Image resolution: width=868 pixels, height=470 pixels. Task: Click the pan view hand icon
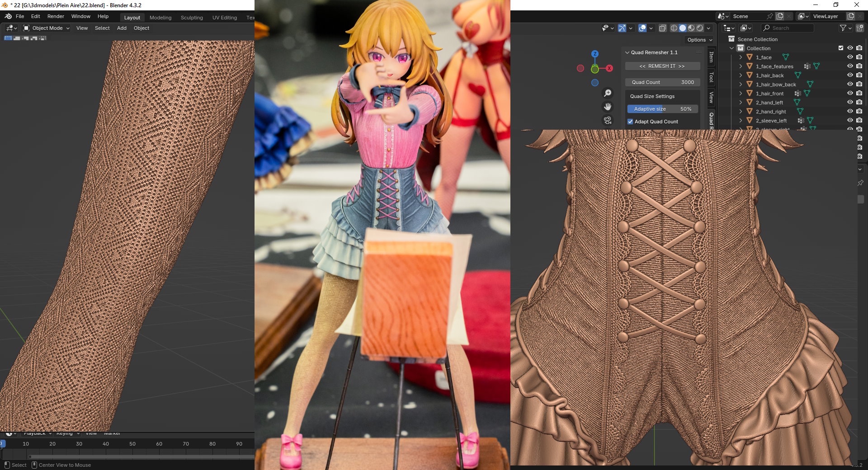(608, 107)
